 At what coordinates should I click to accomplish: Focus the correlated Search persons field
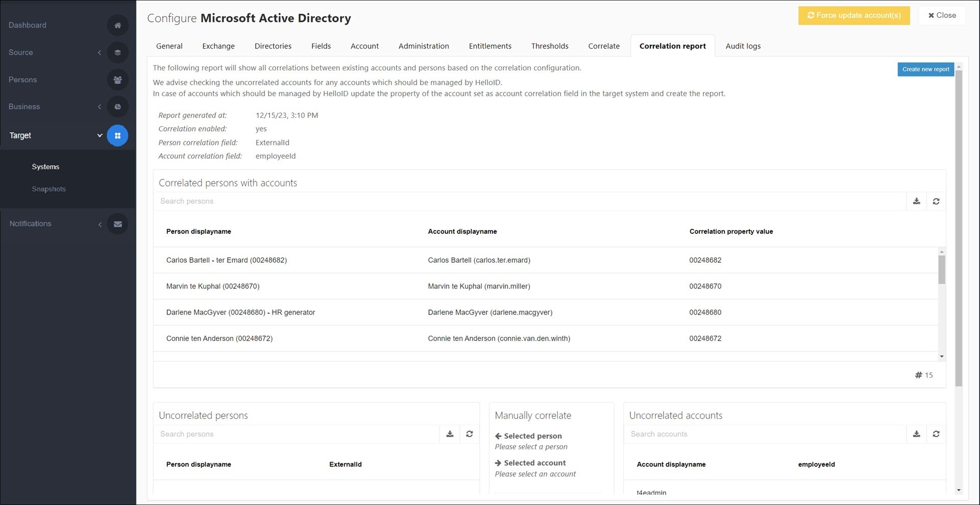tap(530, 201)
